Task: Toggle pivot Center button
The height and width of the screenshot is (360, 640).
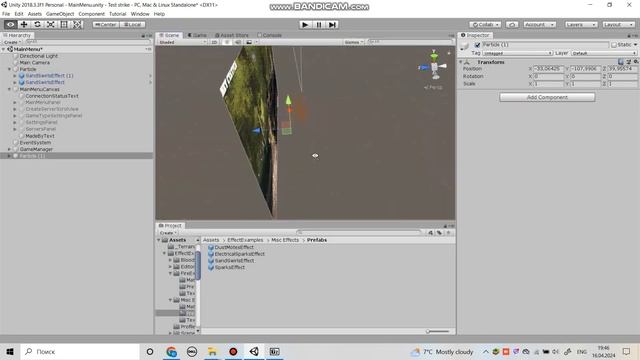Action: (x=106, y=24)
